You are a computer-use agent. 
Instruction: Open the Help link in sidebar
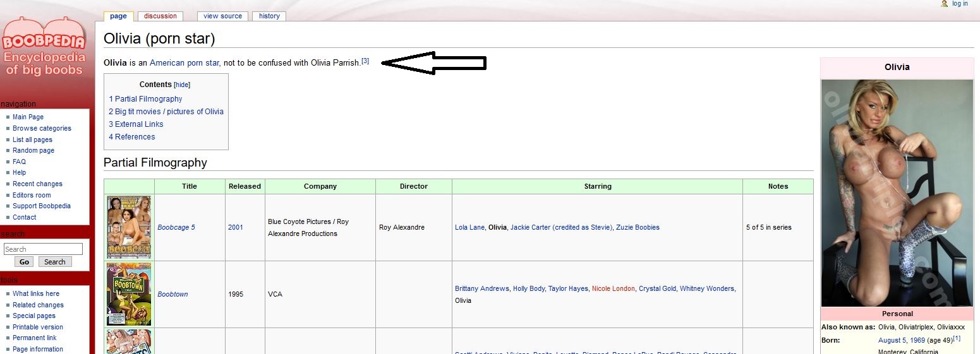19,173
